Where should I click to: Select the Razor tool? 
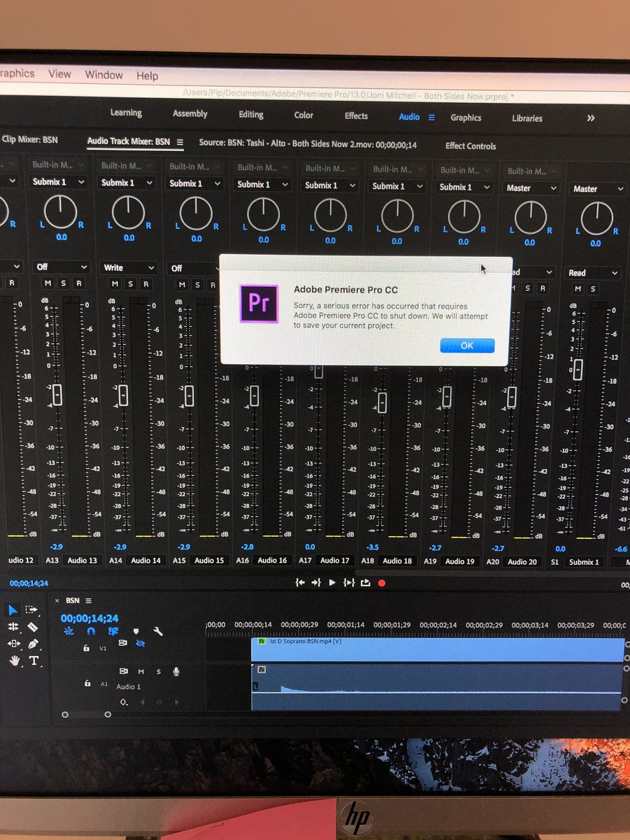[x=32, y=627]
